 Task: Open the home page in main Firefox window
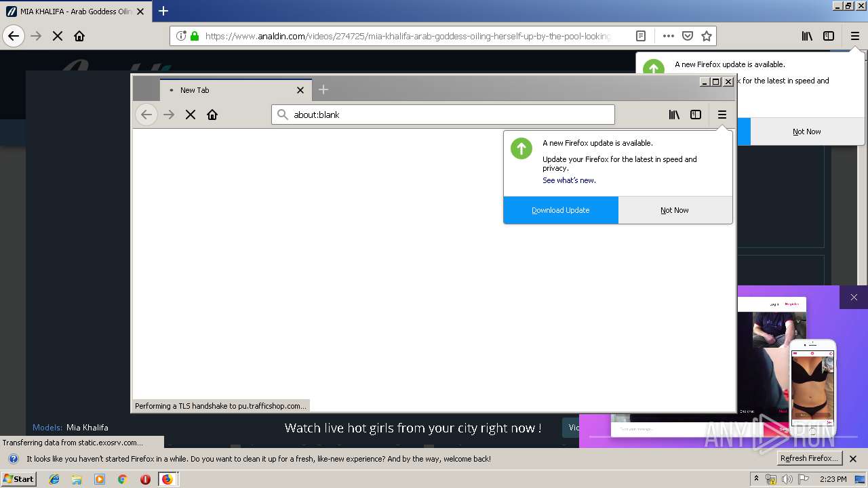tap(79, 36)
